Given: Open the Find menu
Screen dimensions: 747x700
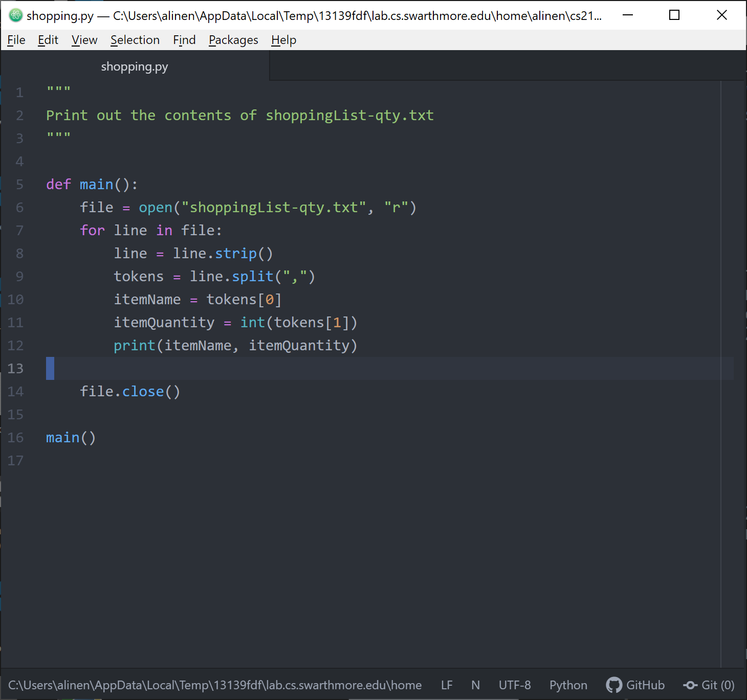Looking at the screenshot, I should tap(184, 40).
